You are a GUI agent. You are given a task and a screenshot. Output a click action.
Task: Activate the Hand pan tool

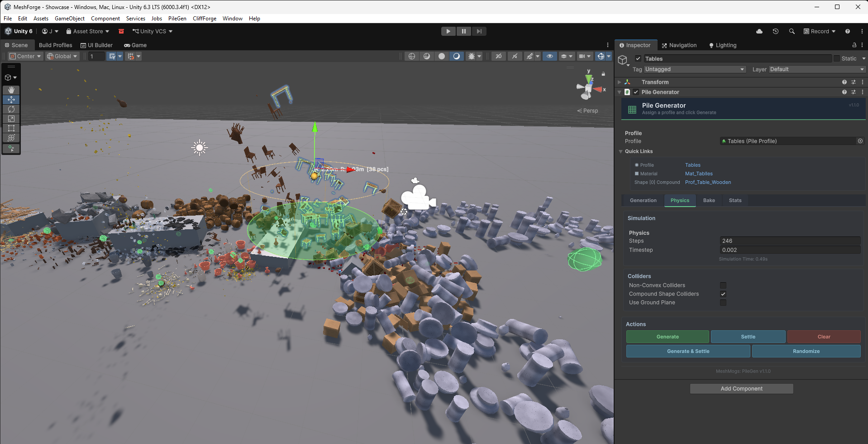tap(11, 90)
